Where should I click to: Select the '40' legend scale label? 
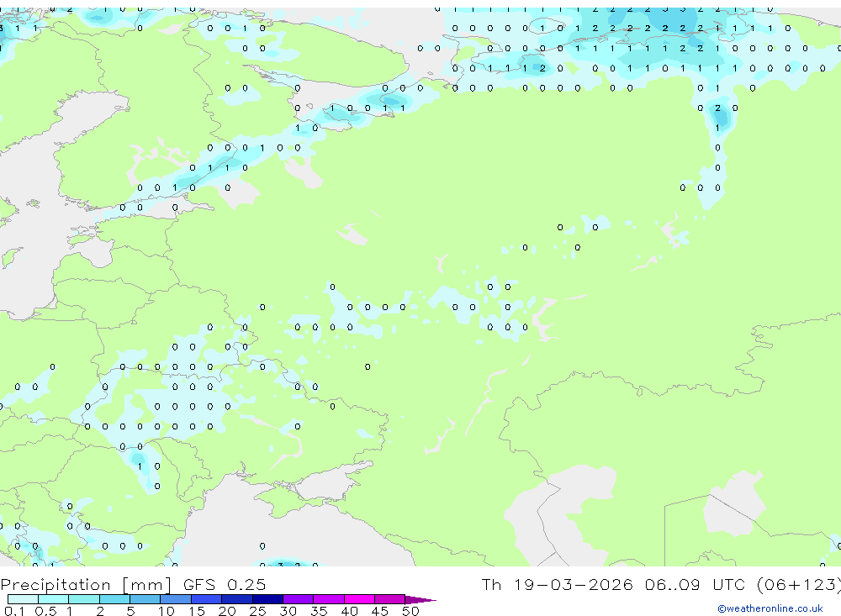click(349, 611)
